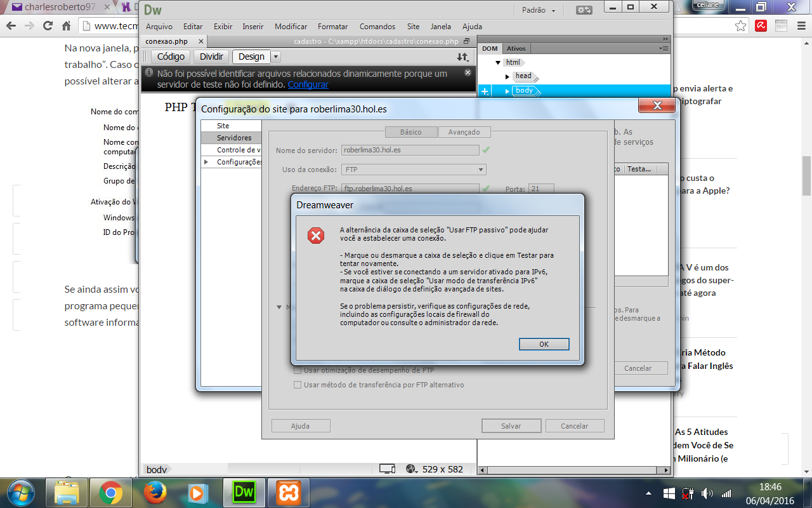
Task: Open the Windows Start menu
Action: tap(20, 493)
